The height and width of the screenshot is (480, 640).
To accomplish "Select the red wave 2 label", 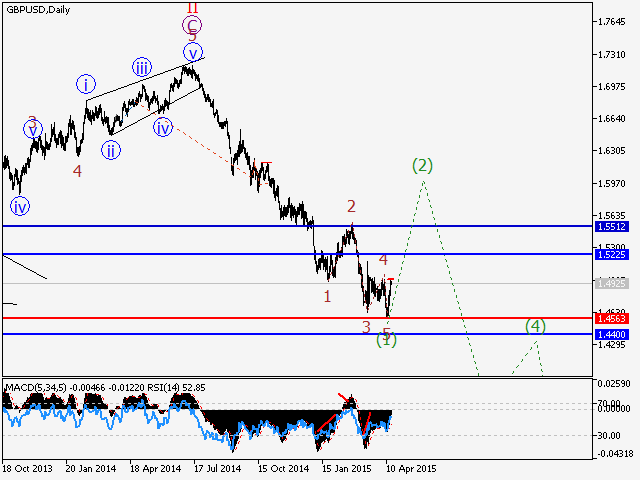I will 351,207.
